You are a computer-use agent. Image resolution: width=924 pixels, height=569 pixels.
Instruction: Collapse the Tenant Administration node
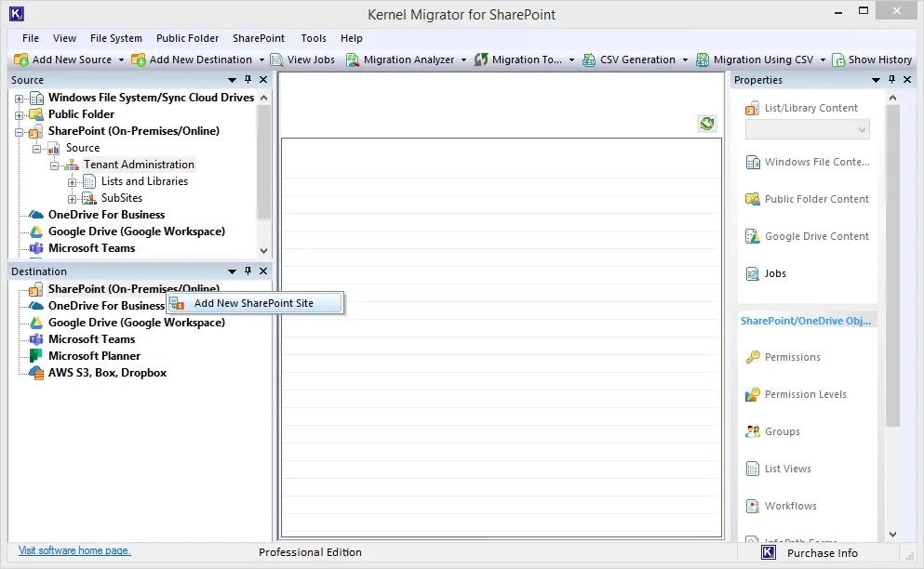(x=54, y=166)
